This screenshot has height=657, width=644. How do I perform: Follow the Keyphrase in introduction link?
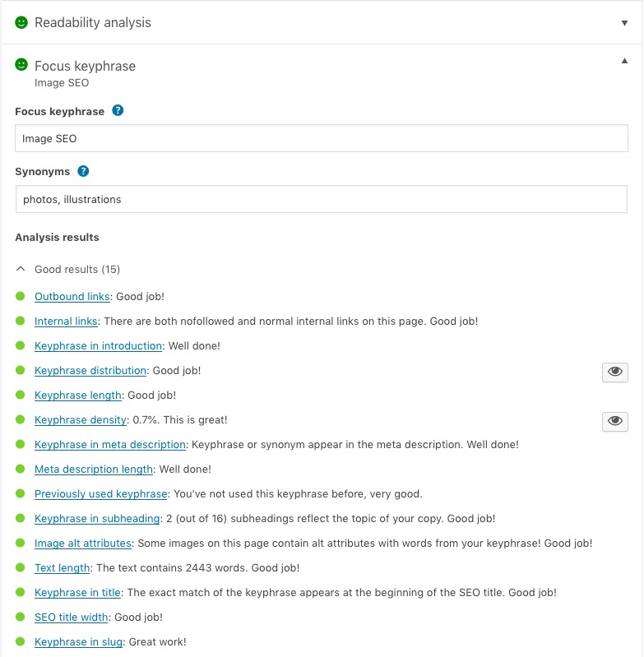click(x=98, y=346)
